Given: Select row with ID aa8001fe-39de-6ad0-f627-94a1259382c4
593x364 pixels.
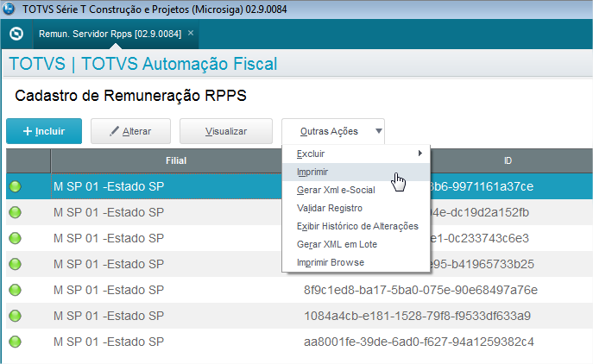Looking at the screenshot, I should [300, 342].
